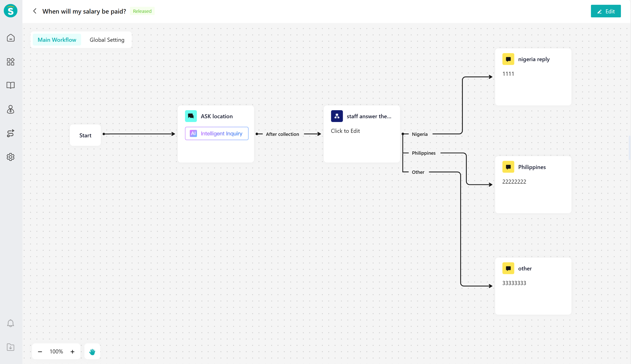Screen dimensions: 631x364
Task: Open the notifications bell icon
Action: coord(11,323)
